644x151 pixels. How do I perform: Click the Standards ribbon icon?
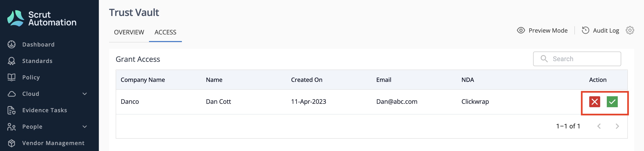pos(11,61)
